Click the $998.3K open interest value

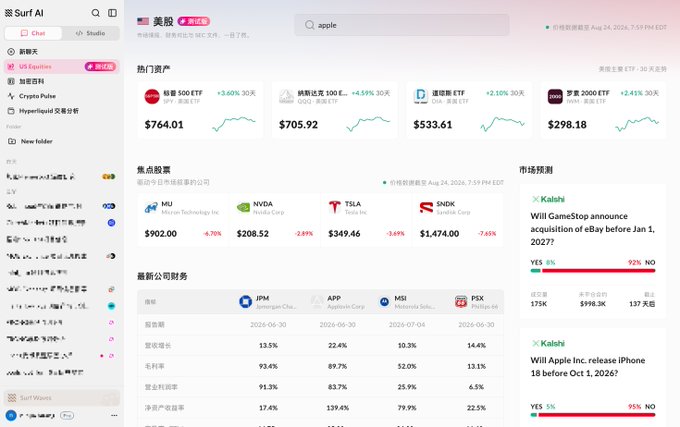592,304
